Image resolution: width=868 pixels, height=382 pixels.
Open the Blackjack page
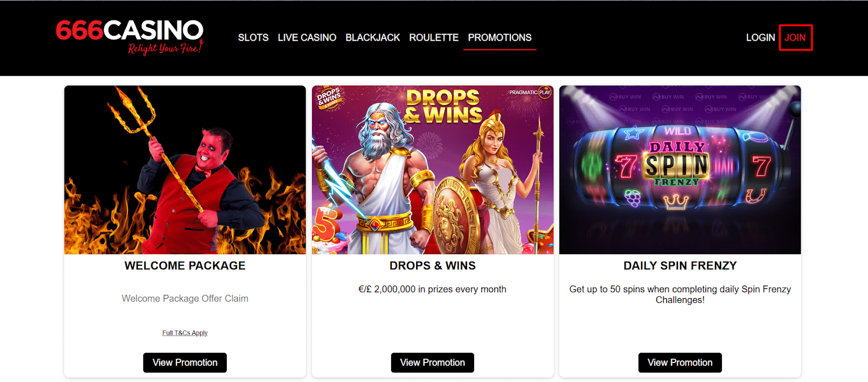point(373,37)
